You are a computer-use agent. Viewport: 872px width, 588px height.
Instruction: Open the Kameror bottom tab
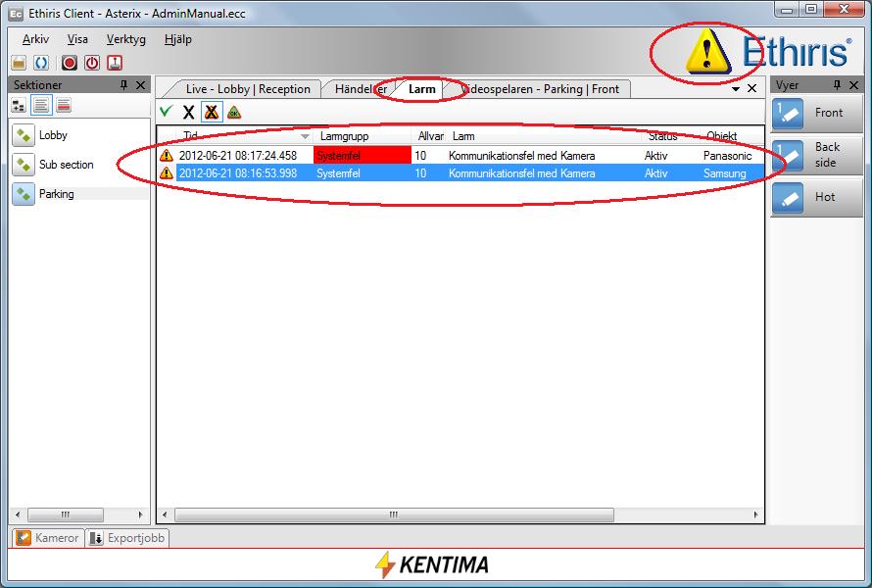(48, 538)
